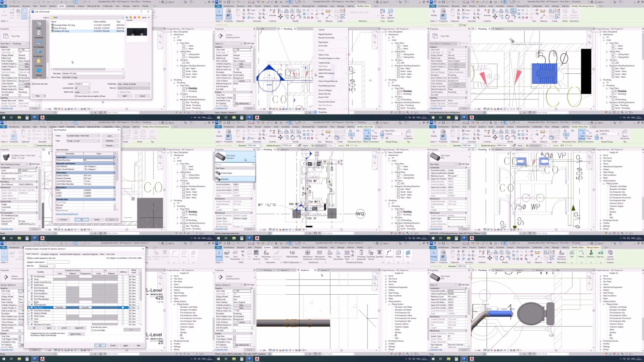Choose Flip Section from context menu
Screen dimensions: 644x362
(323, 42)
